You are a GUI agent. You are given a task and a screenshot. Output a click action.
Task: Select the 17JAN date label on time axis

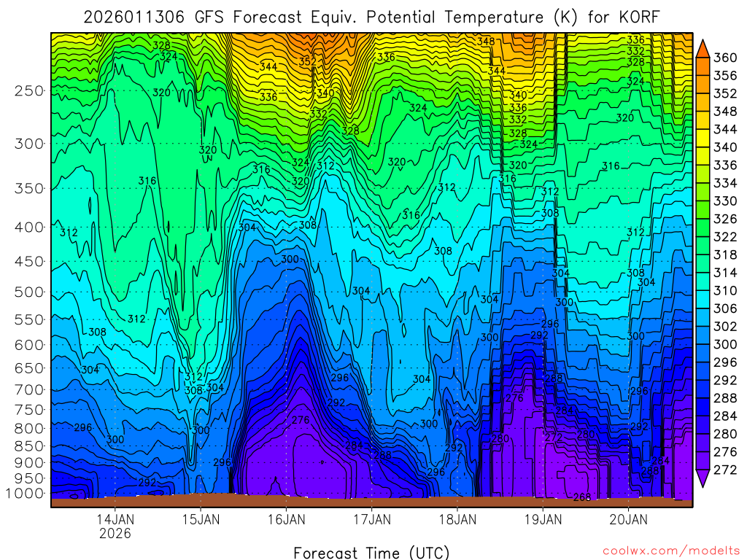372,518
